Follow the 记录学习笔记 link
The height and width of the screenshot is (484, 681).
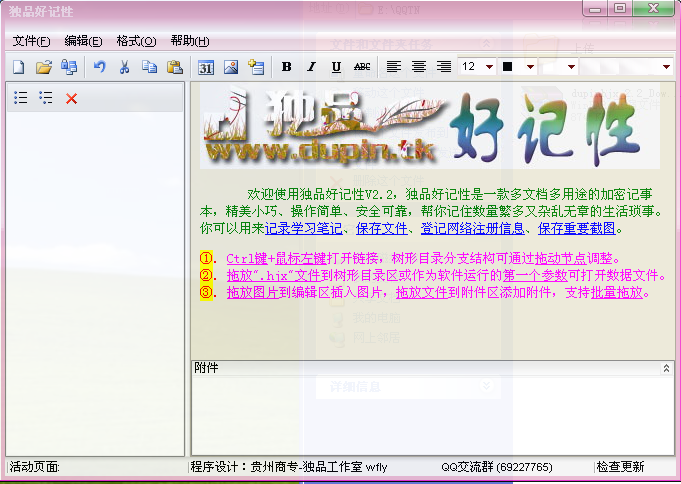pos(304,228)
